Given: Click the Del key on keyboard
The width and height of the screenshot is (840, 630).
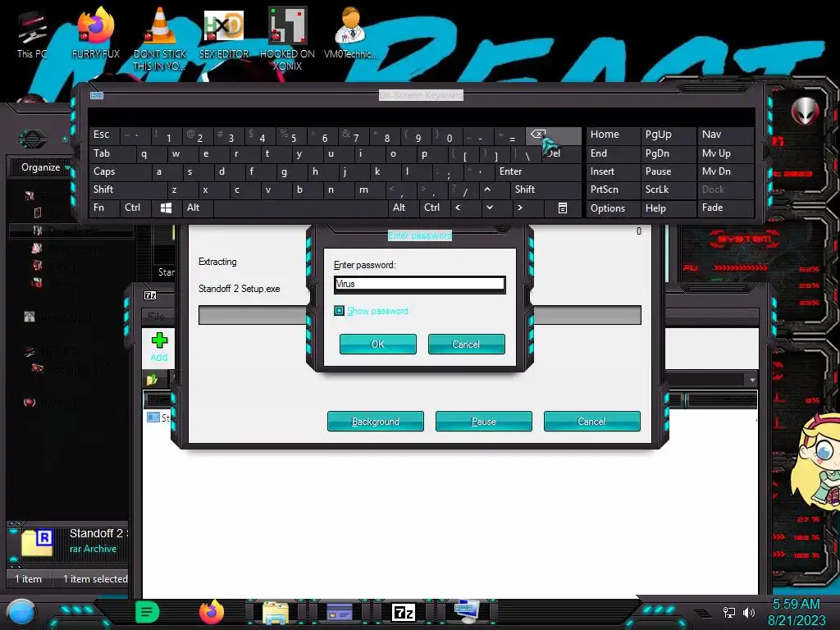Looking at the screenshot, I should [x=560, y=154].
